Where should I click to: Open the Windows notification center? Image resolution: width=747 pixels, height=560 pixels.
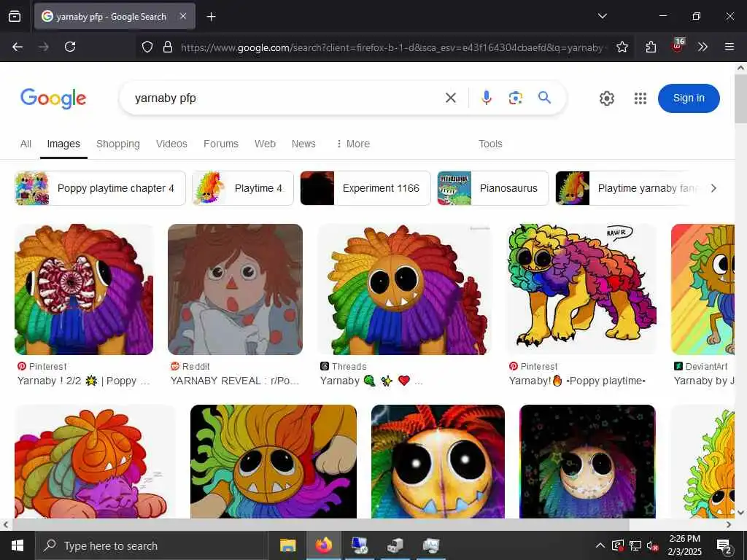[x=724, y=546]
